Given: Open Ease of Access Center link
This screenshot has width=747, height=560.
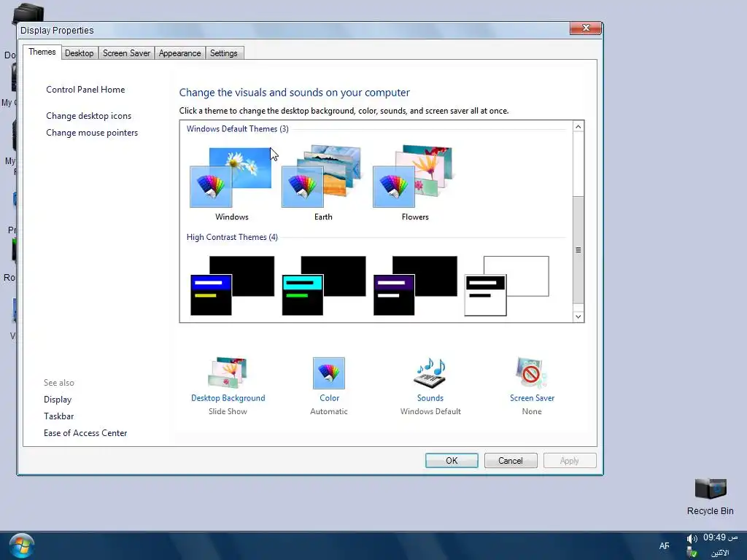Looking at the screenshot, I should [x=85, y=433].
